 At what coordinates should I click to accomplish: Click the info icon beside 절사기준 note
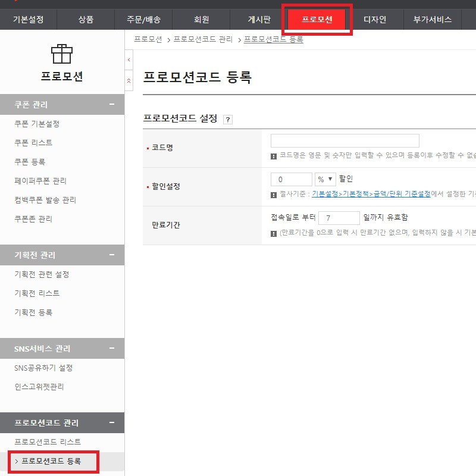274,195
